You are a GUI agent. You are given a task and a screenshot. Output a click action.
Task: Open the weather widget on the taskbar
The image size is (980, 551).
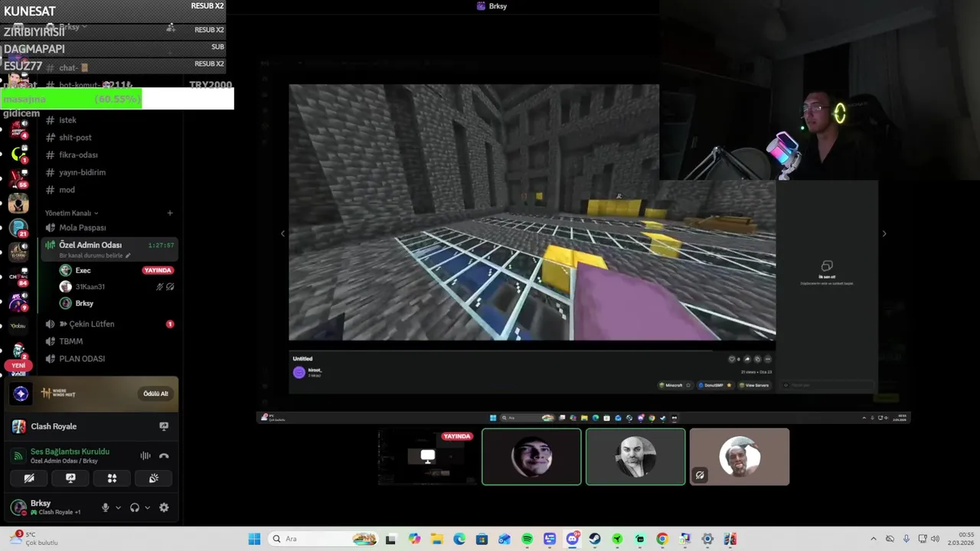(x=33, y=539)
